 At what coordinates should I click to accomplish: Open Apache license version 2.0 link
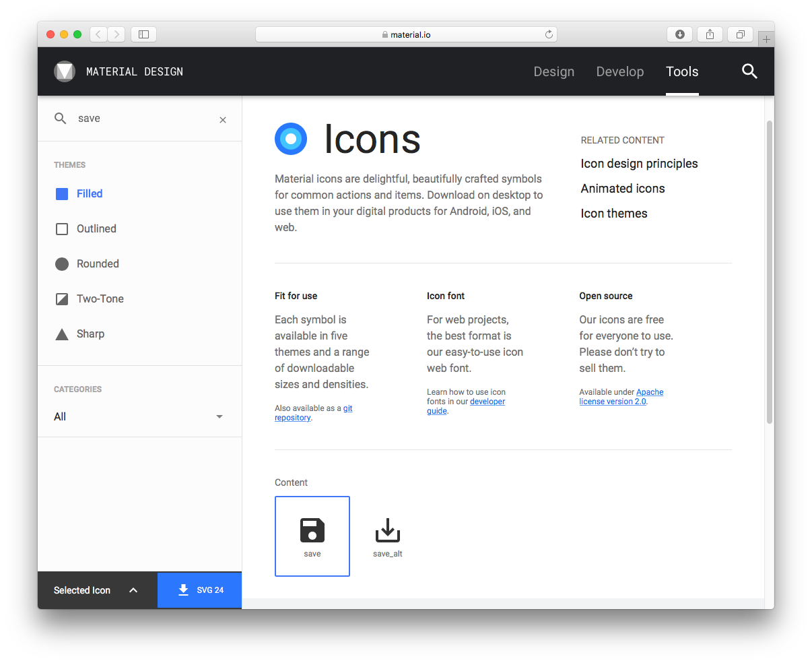tap(621, 397)
